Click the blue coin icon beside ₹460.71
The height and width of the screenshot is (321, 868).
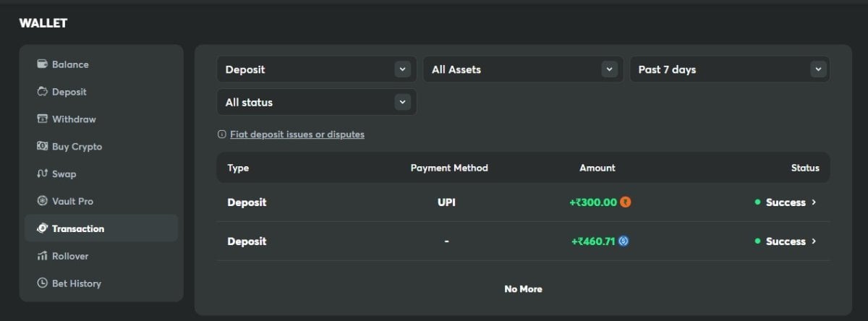624,241
